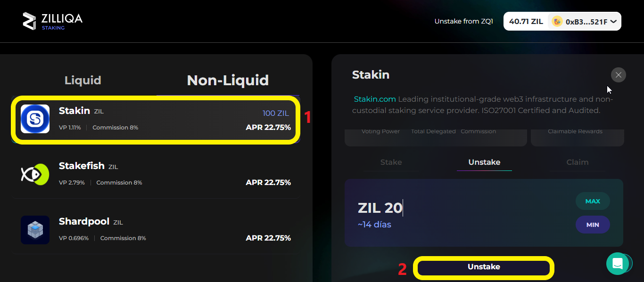Select the Claim tab in Stakin panel
Screen dimensions: 644x282
(x=577, y=162)
